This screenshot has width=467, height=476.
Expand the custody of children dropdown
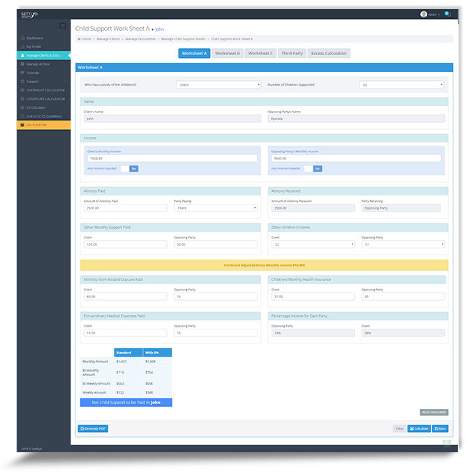[218, 84]
